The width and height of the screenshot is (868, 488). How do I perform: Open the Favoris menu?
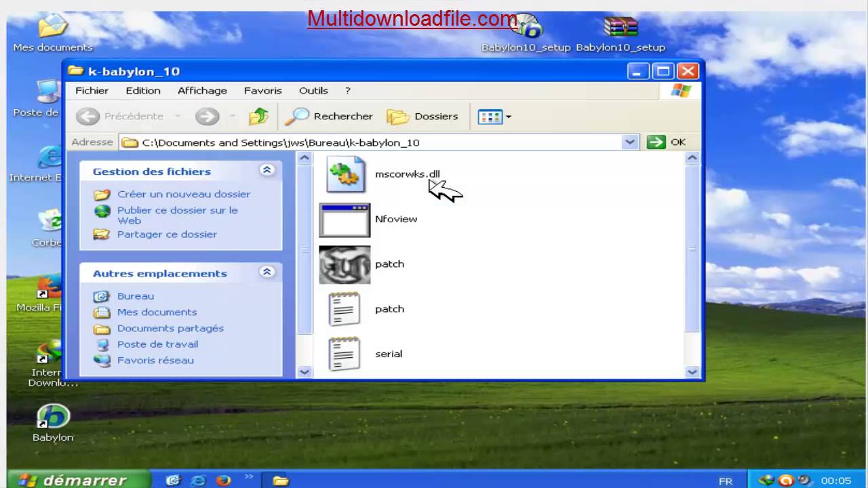[x=263, y=91]
